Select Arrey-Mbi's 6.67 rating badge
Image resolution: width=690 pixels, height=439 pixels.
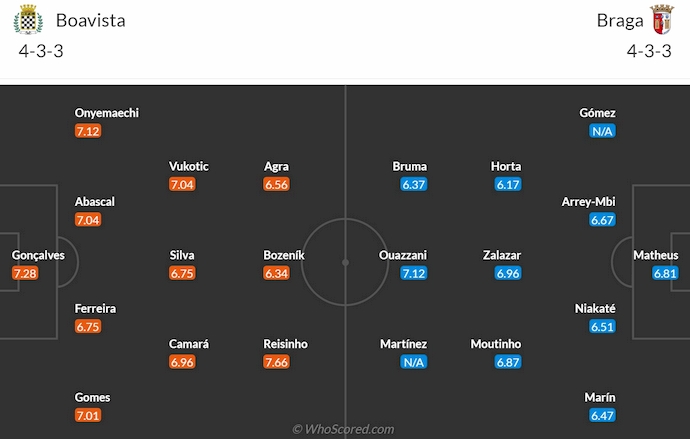(x=602, y=220)
